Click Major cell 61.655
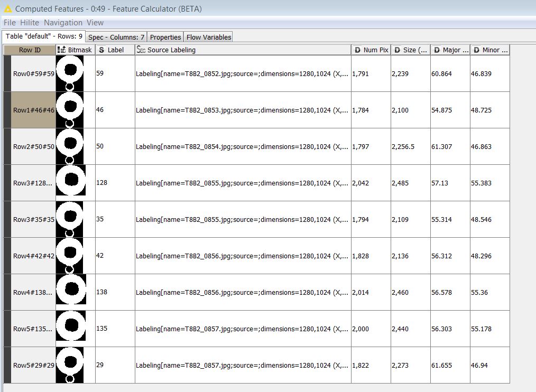Viewport: 536px width, 392px height. 450,366
